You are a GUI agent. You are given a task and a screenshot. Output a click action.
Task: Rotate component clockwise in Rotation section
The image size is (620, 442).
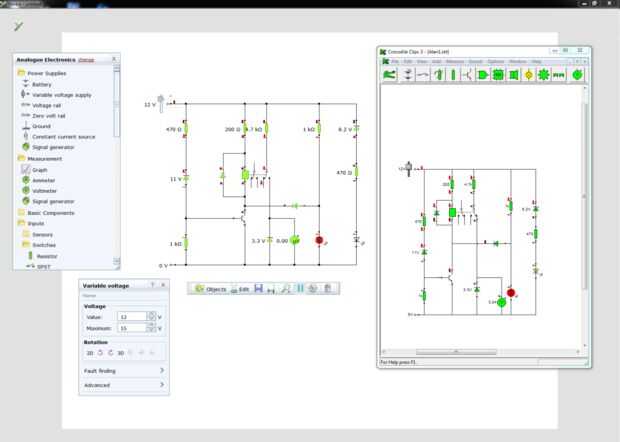[111, 353]
